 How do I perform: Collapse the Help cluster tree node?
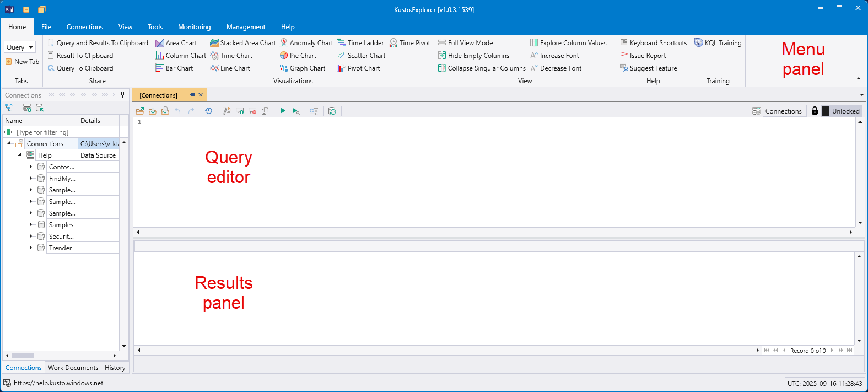click(20, 155)
